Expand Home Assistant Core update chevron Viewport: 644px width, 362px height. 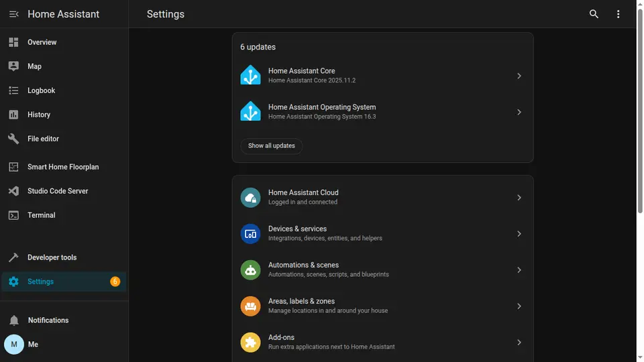[519, 76]
